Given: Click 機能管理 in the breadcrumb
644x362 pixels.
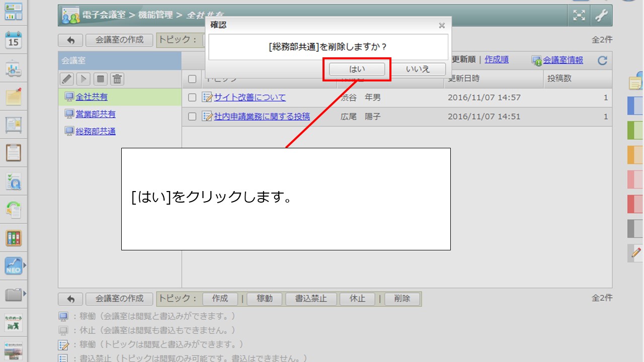Looking at the screenshot, I should pyautogui.click(x=155, y=15).
